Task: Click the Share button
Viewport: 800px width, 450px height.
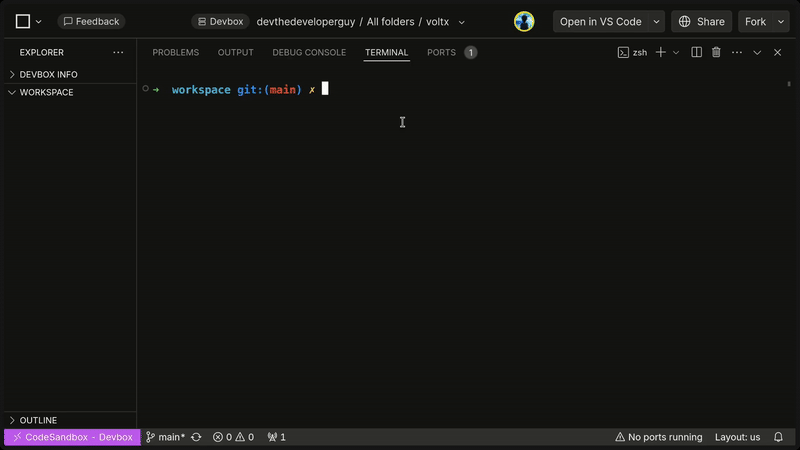Action: (702, 21)
